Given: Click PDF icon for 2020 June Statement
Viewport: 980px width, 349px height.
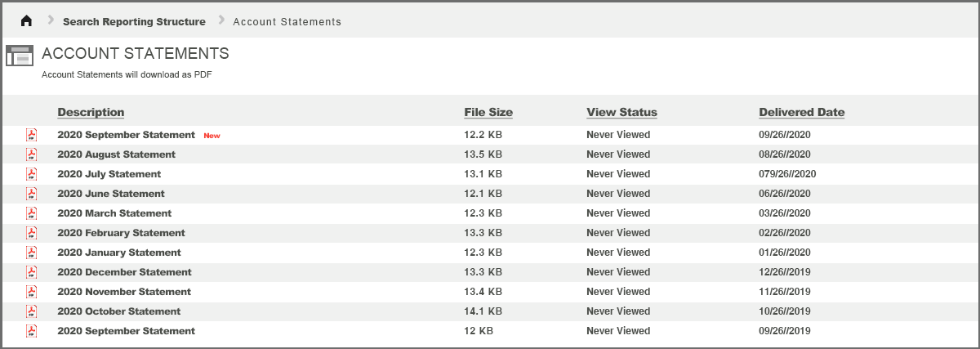Looking at the screenshot, I should click(32, 194).
